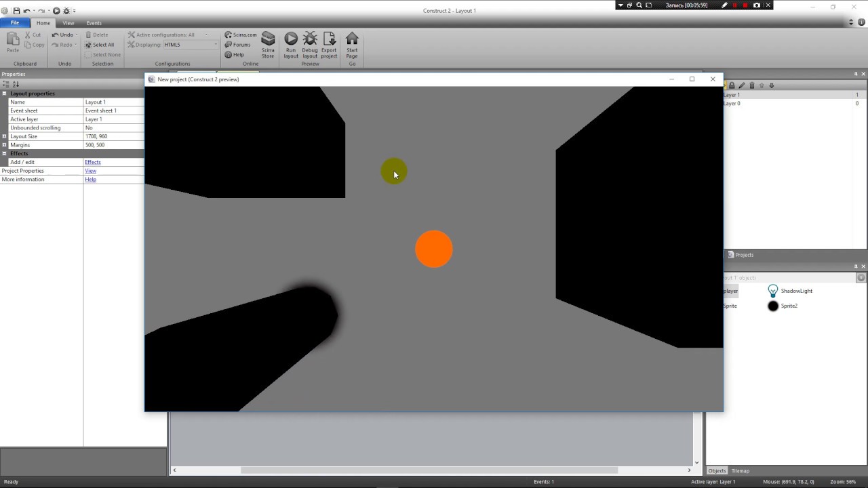Click the move layer down arrow icon
Image resolution: width=868 pixels, height=488 pixels.
[x=772, y=85]
